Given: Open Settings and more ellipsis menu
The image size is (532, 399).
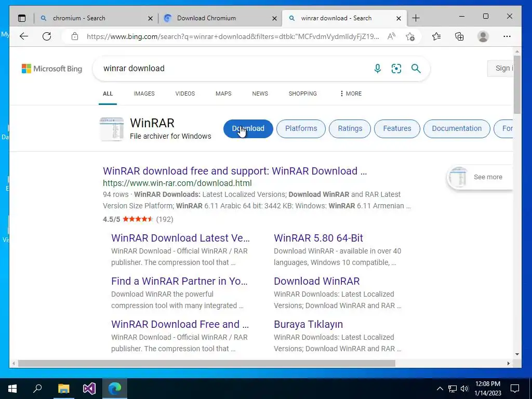Looking at the screenshot, I should pos(507,36).
